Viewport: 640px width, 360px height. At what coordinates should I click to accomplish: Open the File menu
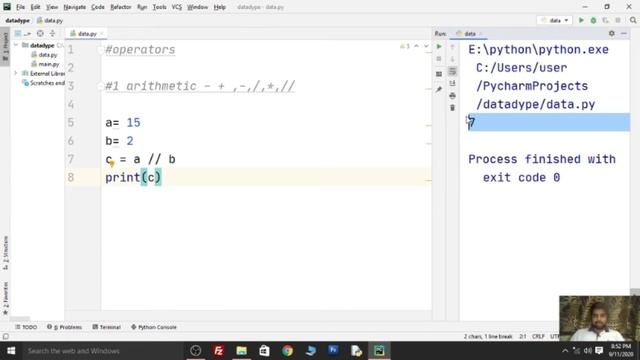coord(20,7)
